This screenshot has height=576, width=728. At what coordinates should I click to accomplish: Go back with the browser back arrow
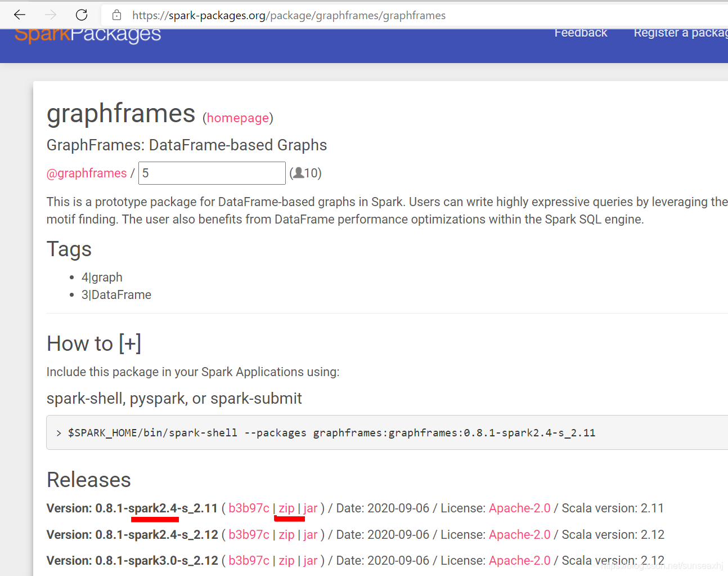(x=20, y=15)
